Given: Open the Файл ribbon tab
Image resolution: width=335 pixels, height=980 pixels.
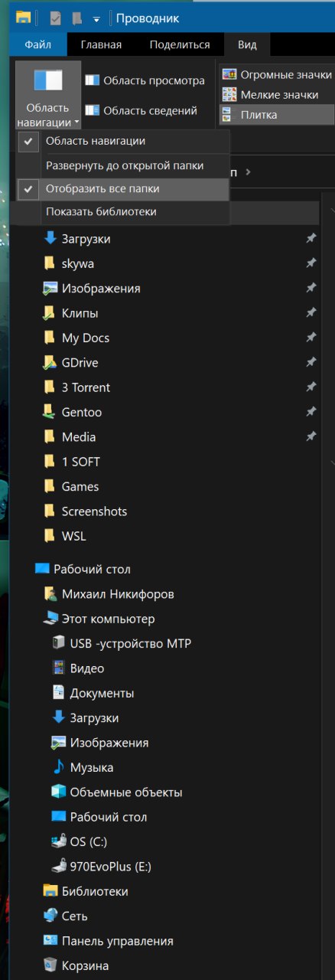Looking at the screenshot, I should pyautogui.click(x=37, y=44).
